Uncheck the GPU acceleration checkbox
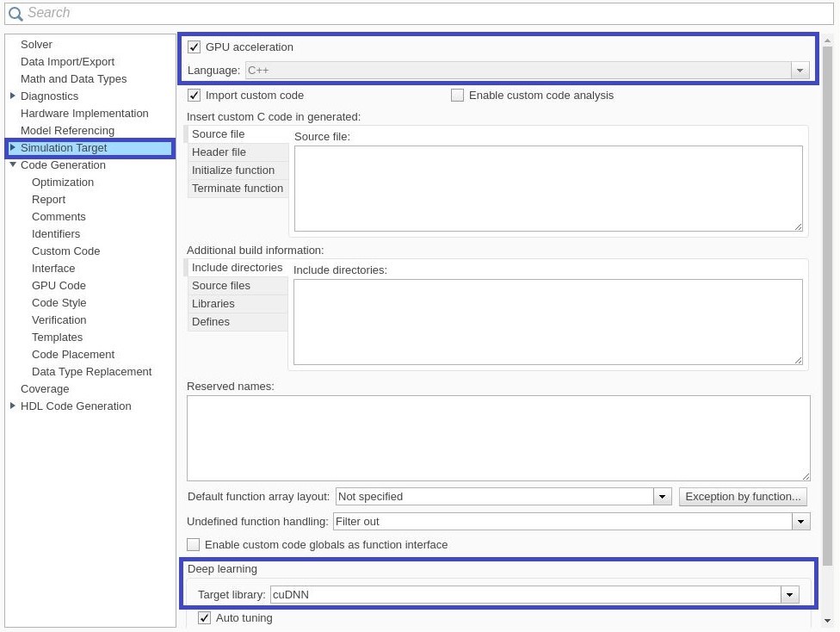The image size is (840, 632). tap(194, 47)
